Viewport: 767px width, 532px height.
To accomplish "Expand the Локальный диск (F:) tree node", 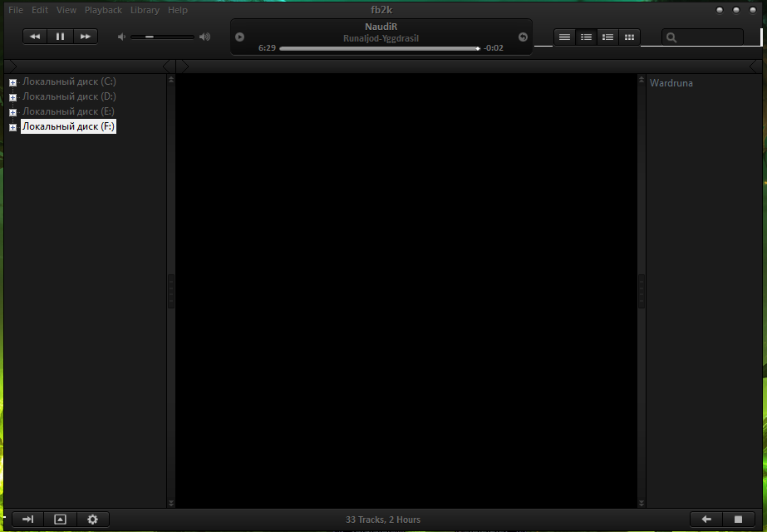I will (12, 127).
